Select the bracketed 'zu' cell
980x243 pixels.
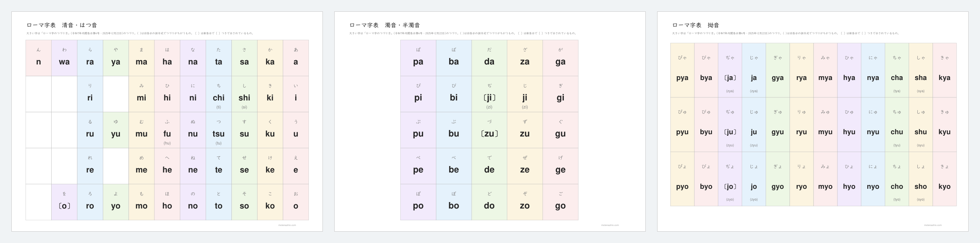click(x=489, y=130)
